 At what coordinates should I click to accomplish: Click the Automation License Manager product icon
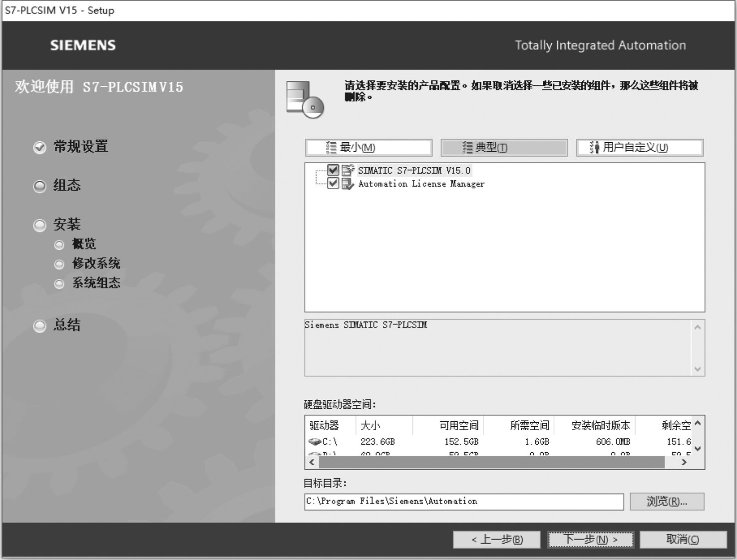(x=348, y=184)
